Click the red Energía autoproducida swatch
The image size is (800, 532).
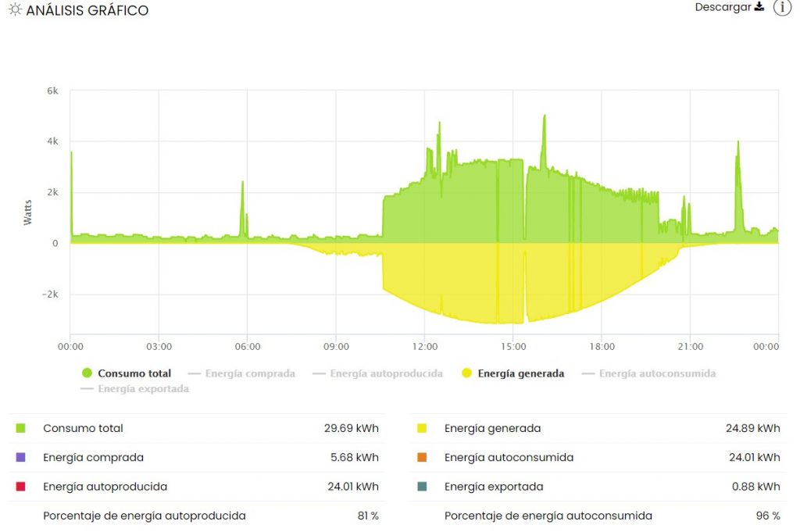pos(21,487)
